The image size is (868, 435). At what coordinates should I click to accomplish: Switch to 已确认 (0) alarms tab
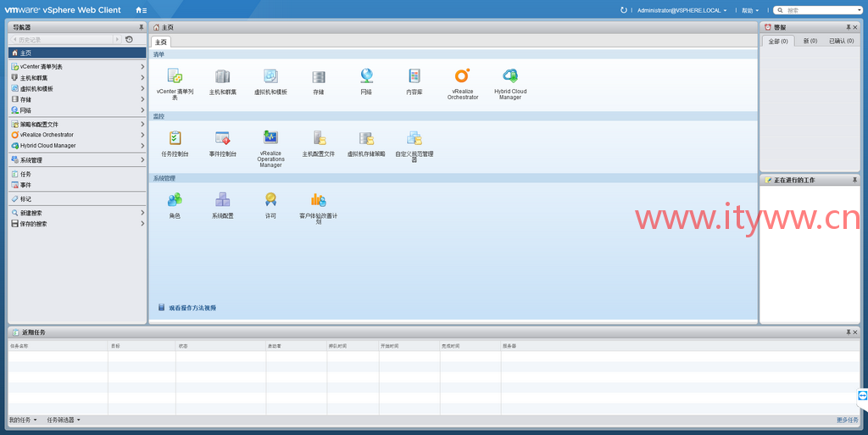click(841, 41)
